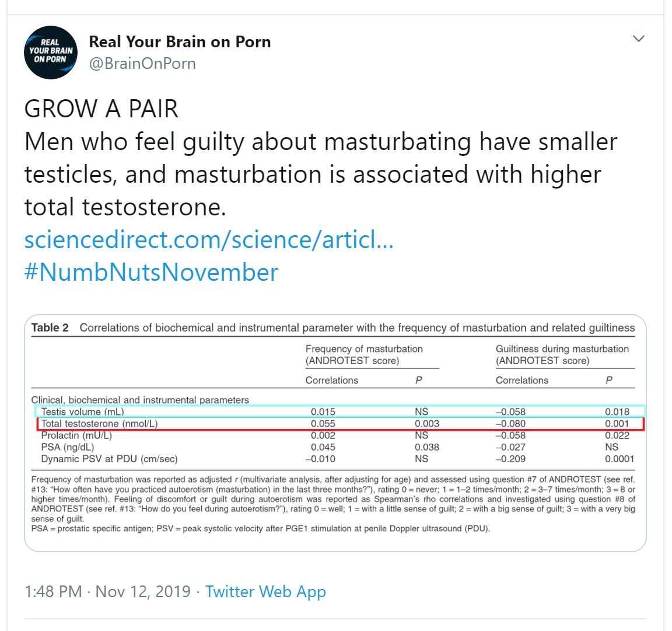672x631 pixels.
Task: Click the GROW A PAIR tweet line
Action: (101, 109)
